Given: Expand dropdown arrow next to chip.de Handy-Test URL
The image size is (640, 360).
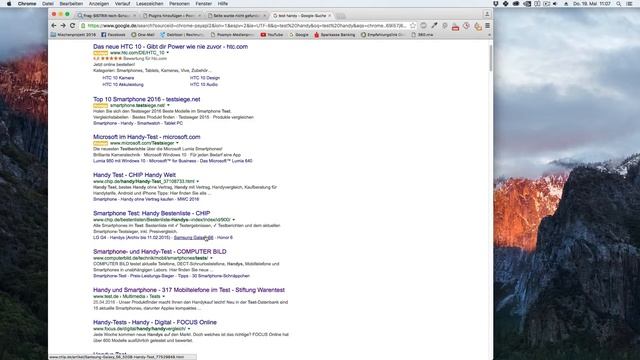Looking at the screenshot, I should (x=198, y=181).
